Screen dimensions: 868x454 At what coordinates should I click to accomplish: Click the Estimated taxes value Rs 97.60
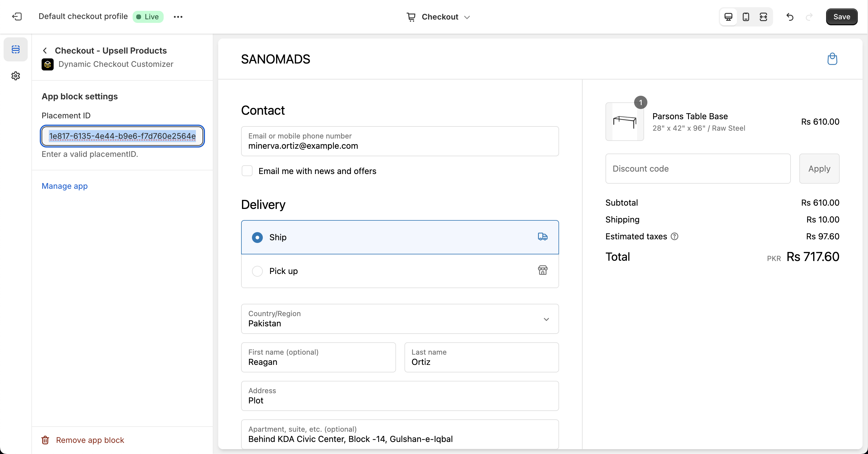(822, 236)
